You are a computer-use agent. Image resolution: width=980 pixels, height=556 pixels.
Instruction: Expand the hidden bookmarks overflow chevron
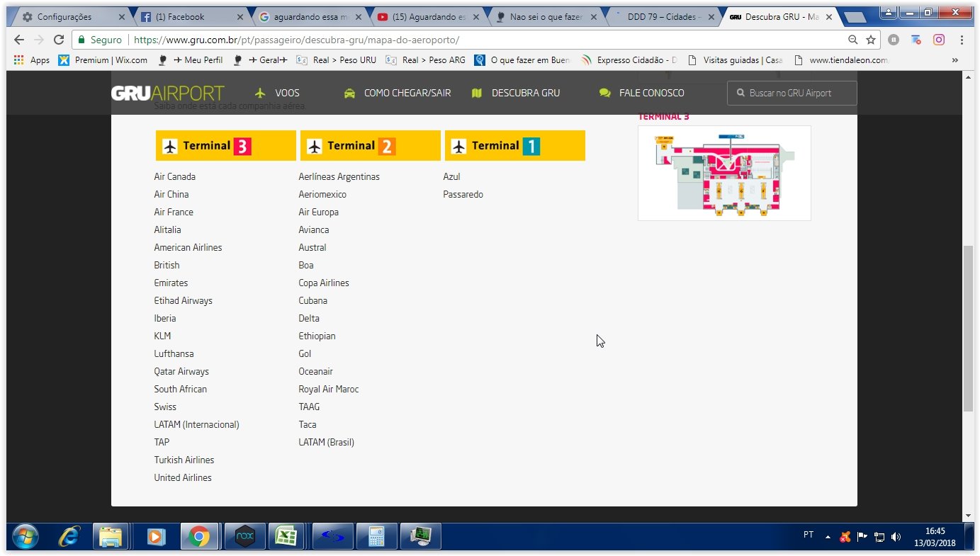(x=954, y=60)
